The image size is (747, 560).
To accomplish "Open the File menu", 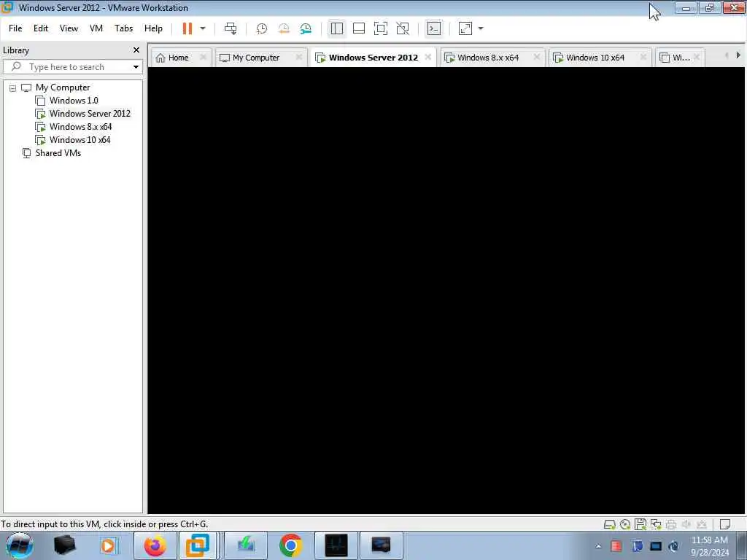I will point(15,28).
